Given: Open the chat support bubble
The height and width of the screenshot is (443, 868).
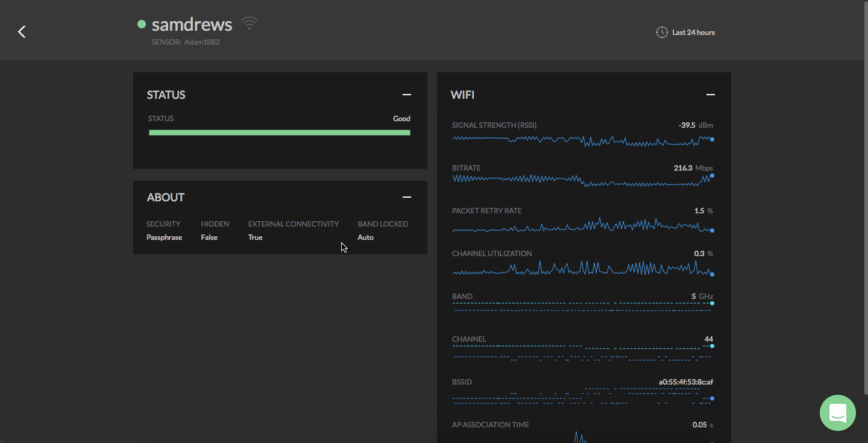Looking at the screenshot, I should (x=837, y=413).
